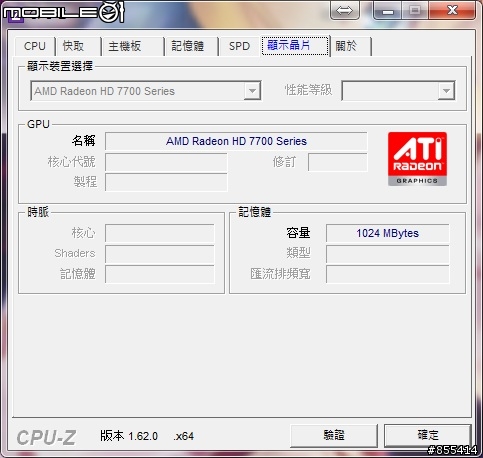Open the 性能等級 dropdown
483x458 pixels.
[x=398, y=91]
